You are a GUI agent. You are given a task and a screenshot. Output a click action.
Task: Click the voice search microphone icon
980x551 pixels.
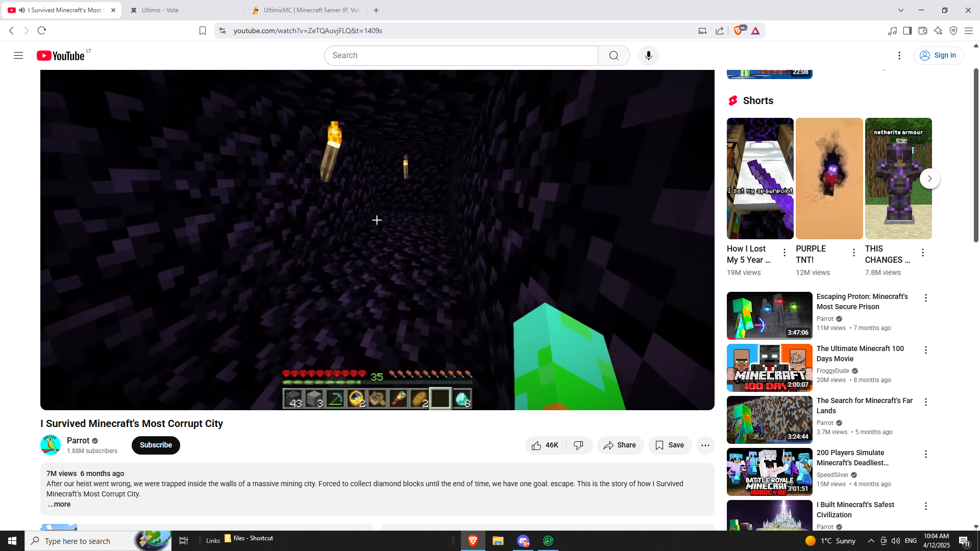649,56
